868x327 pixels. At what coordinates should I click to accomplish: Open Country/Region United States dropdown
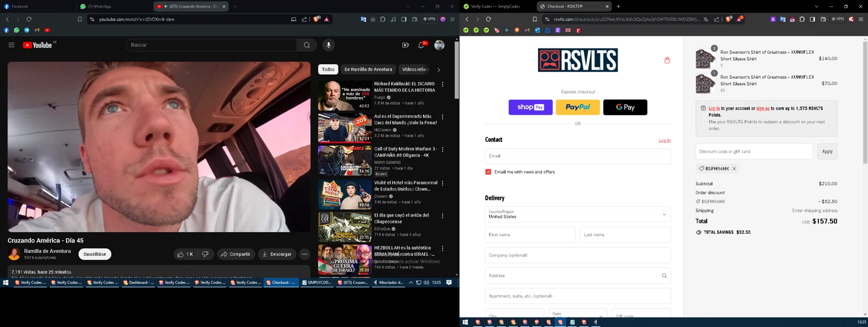[578, 214]
